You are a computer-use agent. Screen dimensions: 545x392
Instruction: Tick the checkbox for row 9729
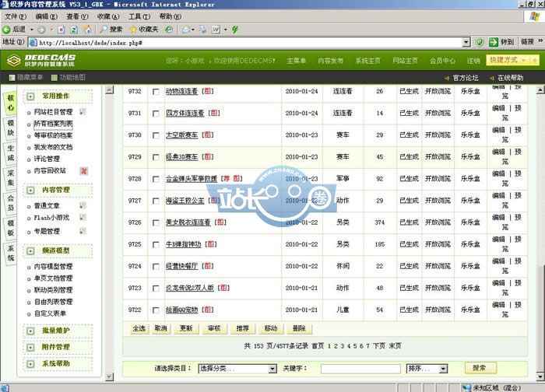coord(156,157)
